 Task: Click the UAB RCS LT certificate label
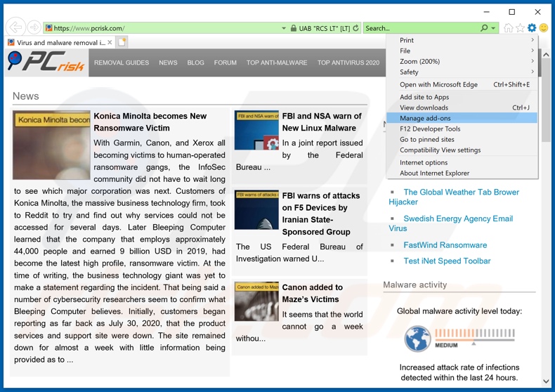325,28
